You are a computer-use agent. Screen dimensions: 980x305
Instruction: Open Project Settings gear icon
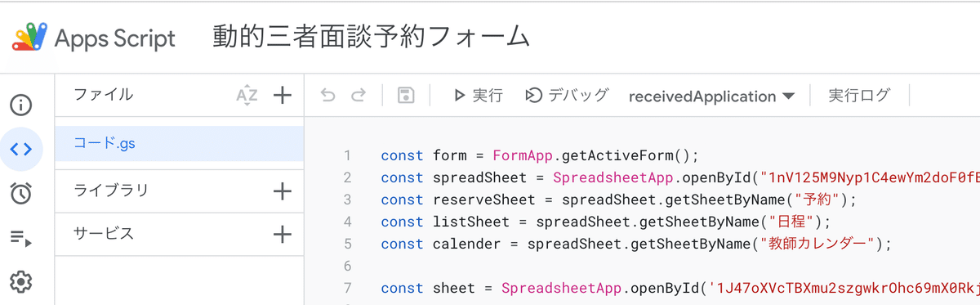coord(20,282)
